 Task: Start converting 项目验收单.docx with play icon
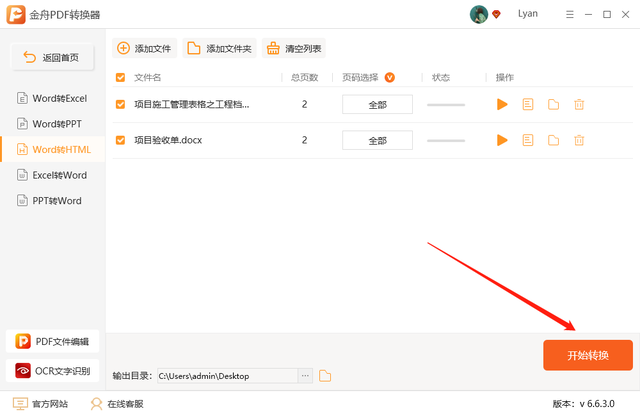(502, 140)
